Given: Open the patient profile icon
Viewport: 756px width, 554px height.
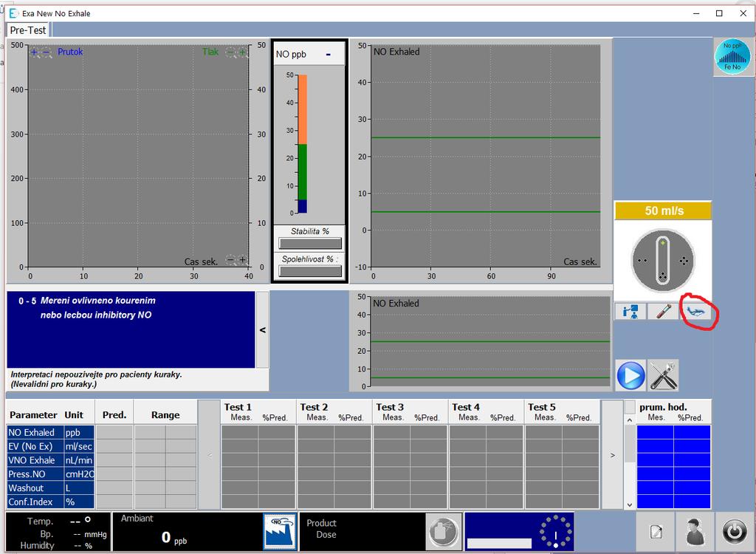Looking at the screenshot, I should click(x=694, y=532).
